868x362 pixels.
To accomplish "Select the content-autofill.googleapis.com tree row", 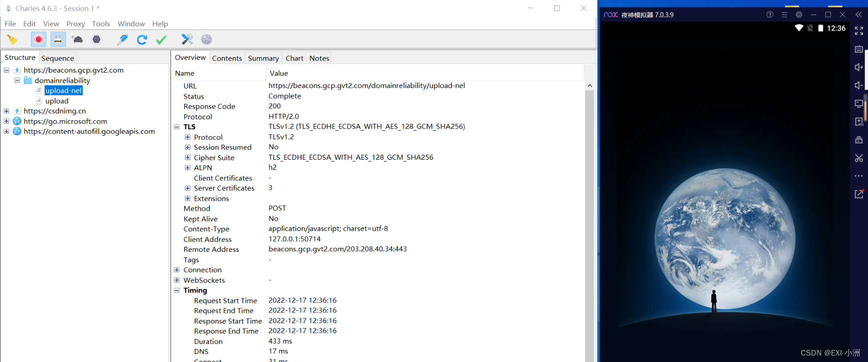I will pyautogui.click(x=89, y=131).
